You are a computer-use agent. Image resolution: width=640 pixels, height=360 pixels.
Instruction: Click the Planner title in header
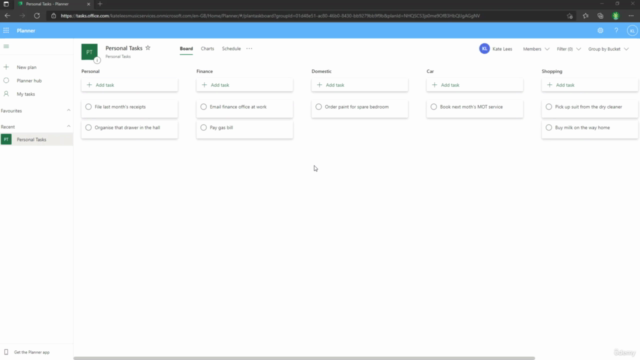tap(26, 31)
